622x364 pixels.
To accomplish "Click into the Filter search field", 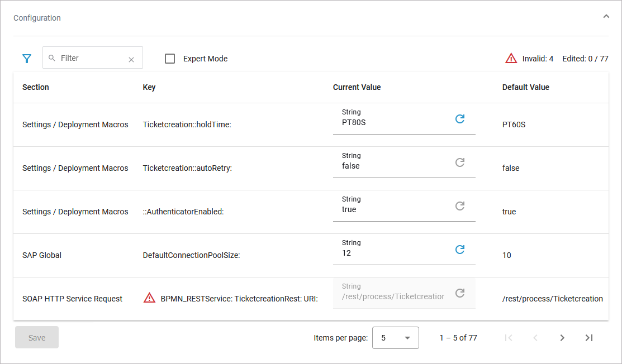I will click(89, 58).
